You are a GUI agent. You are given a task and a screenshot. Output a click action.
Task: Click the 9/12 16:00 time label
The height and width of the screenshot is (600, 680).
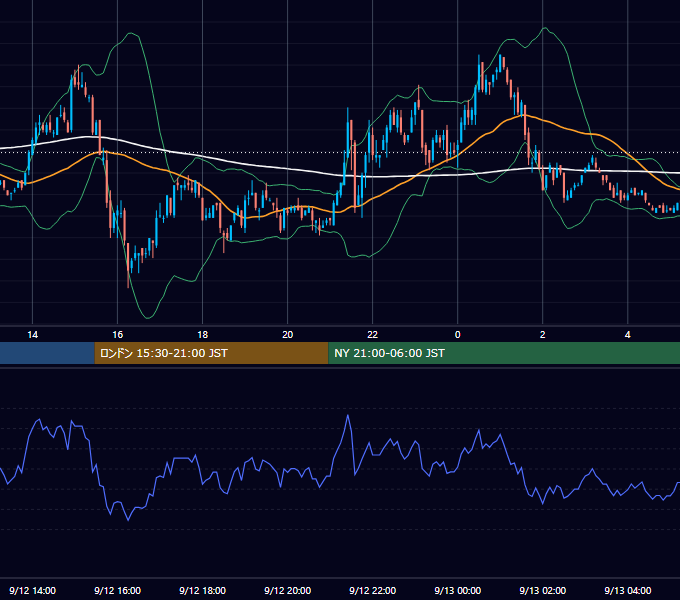[x=118, y=590]
